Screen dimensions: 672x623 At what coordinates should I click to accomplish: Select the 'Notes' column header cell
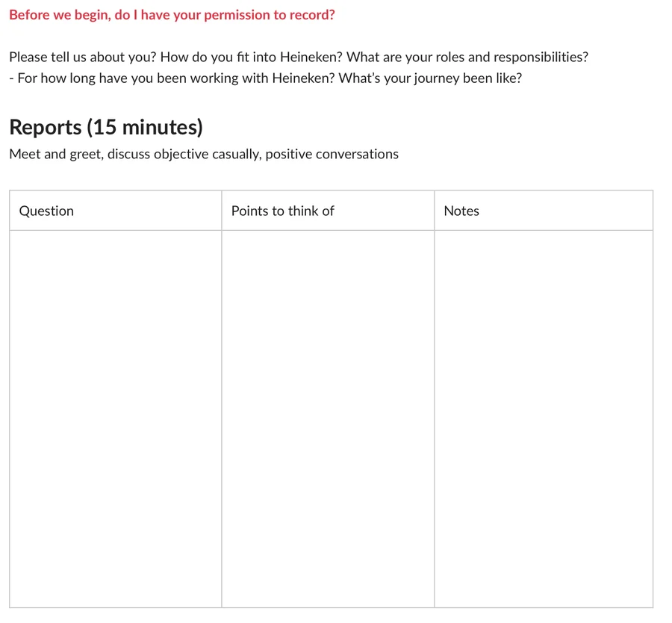coord(544,211)
